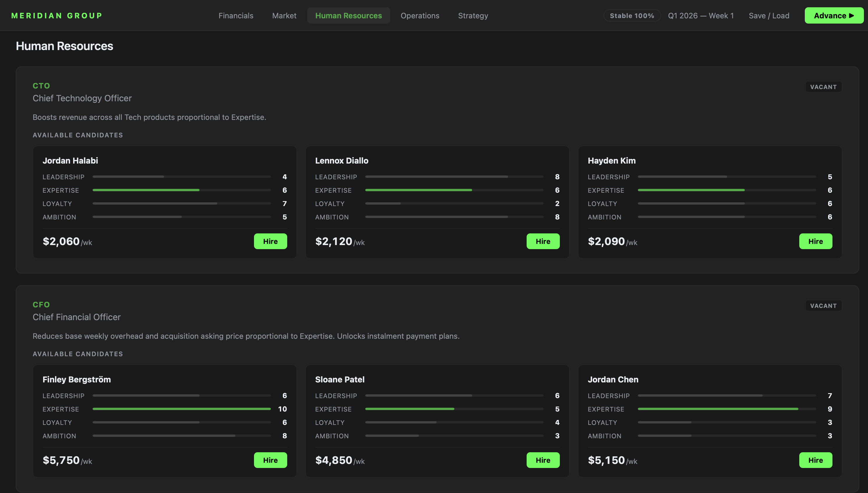
Task: Select the name Hayden Kim
Action: tap(611, 160)
